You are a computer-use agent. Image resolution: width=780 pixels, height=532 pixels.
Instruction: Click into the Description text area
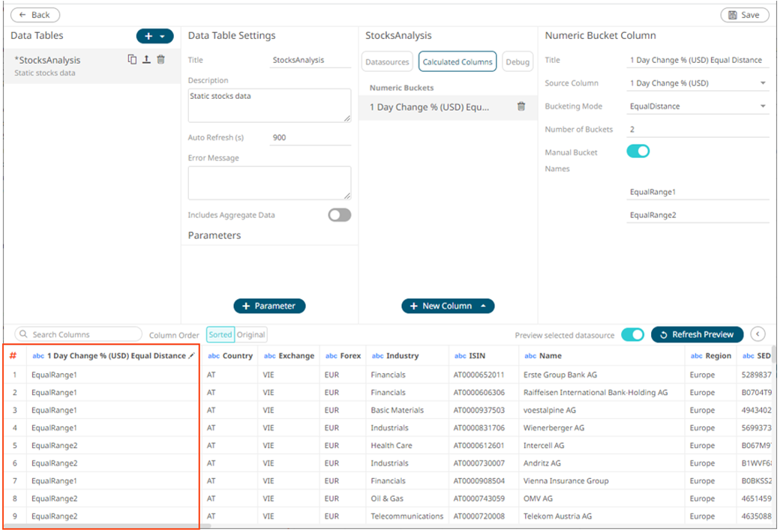tap(269, 106)
